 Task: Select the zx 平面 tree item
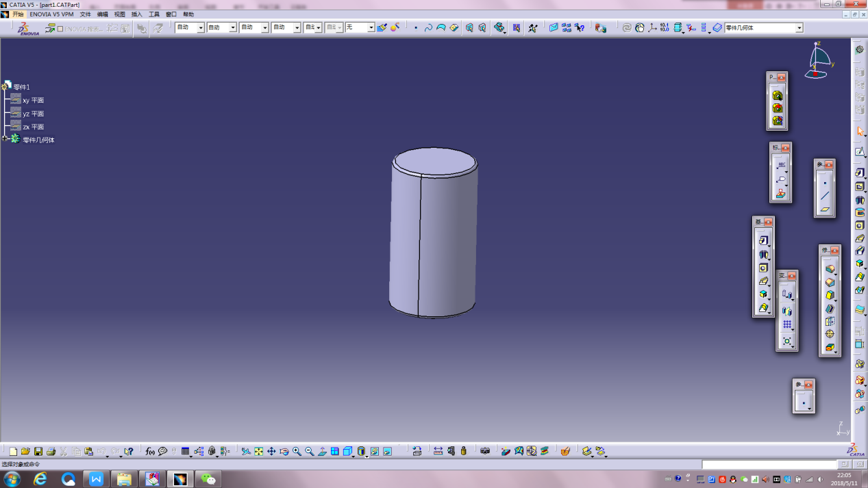33,127
